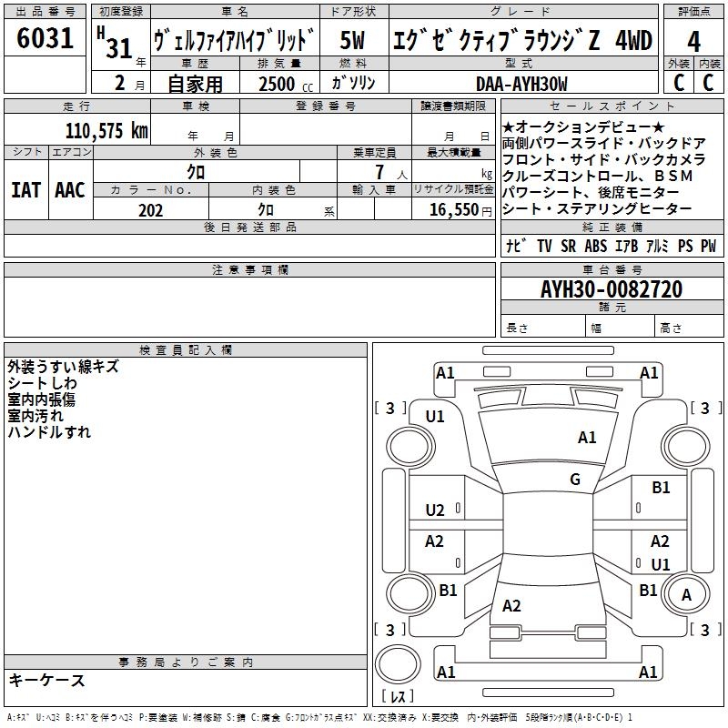Select the 事務局よりご案内 header
The image size is (728, 728).
pos(186,662)
